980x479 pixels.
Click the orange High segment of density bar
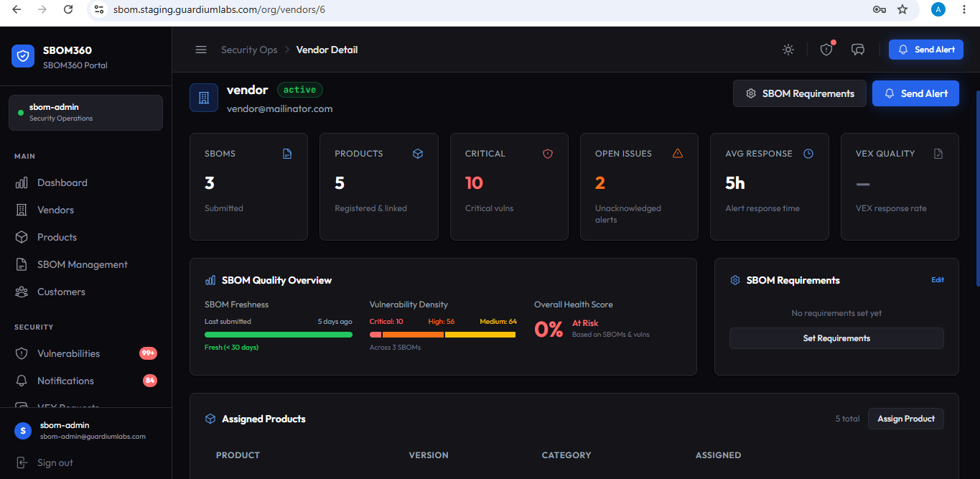[413, 335]
